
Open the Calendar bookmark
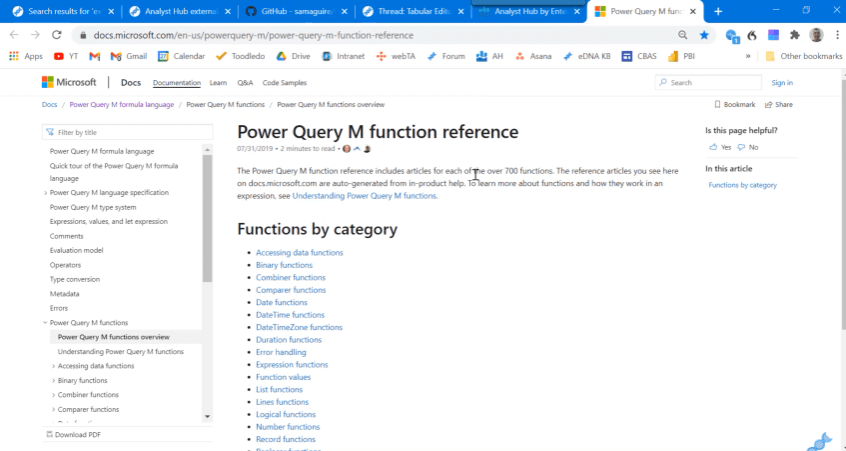[181, 56]
